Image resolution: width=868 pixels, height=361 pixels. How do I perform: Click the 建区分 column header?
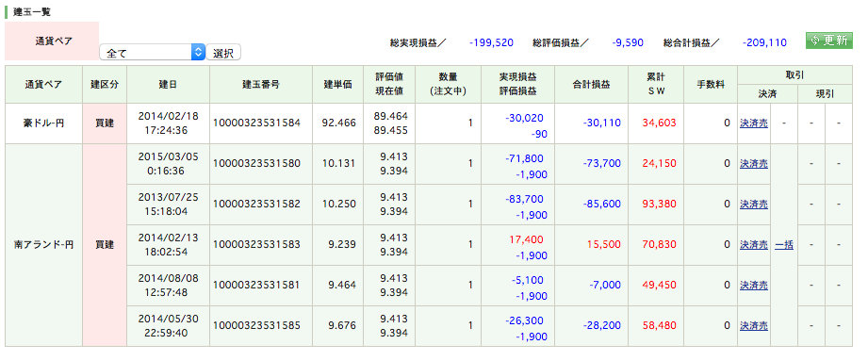click(x=105, y=84)
